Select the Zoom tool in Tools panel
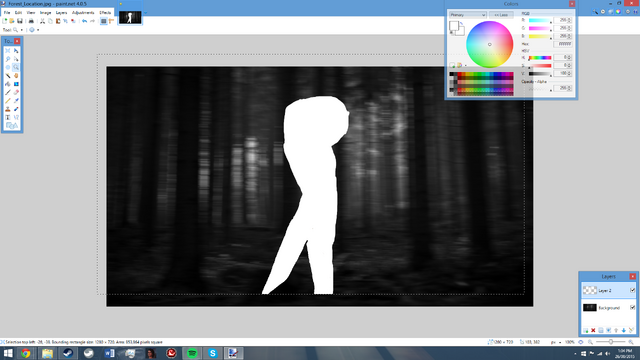Viewport: 640px width, 360px height. coord(16,67)
